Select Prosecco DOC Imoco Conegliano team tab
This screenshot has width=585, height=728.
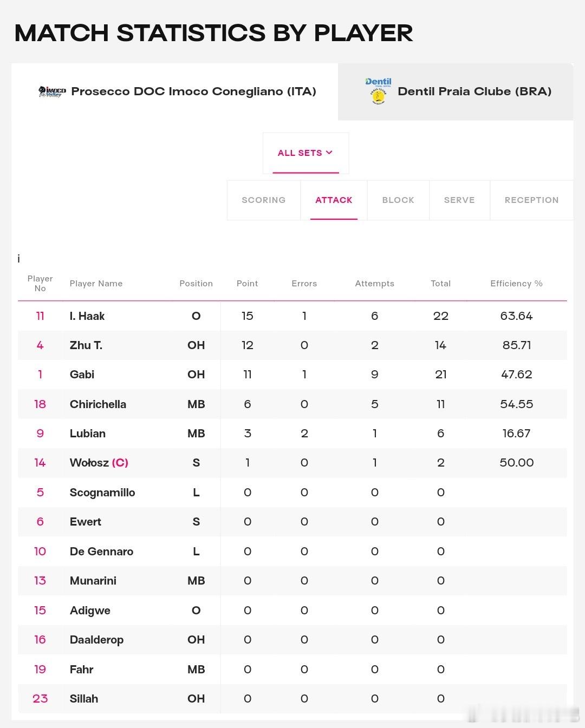[x=193, y=91]
